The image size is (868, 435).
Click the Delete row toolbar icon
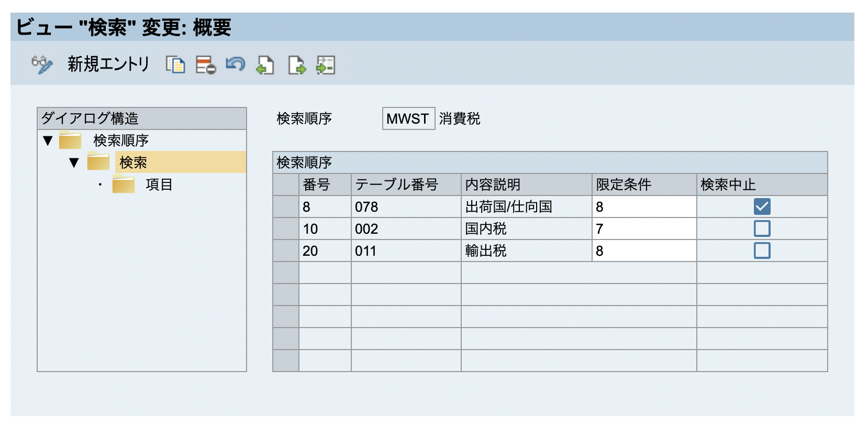pos(205,65)
